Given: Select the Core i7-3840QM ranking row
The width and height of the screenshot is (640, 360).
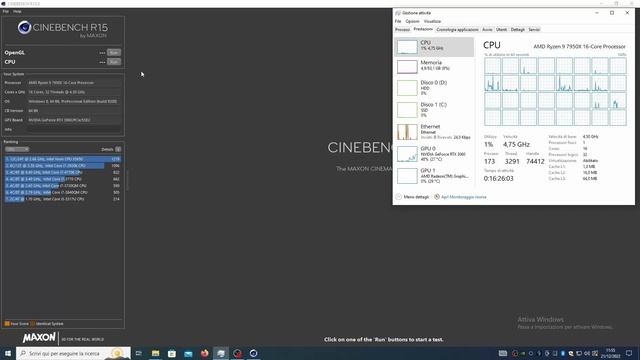Looking at the screenshot, I should coord(63,192).
